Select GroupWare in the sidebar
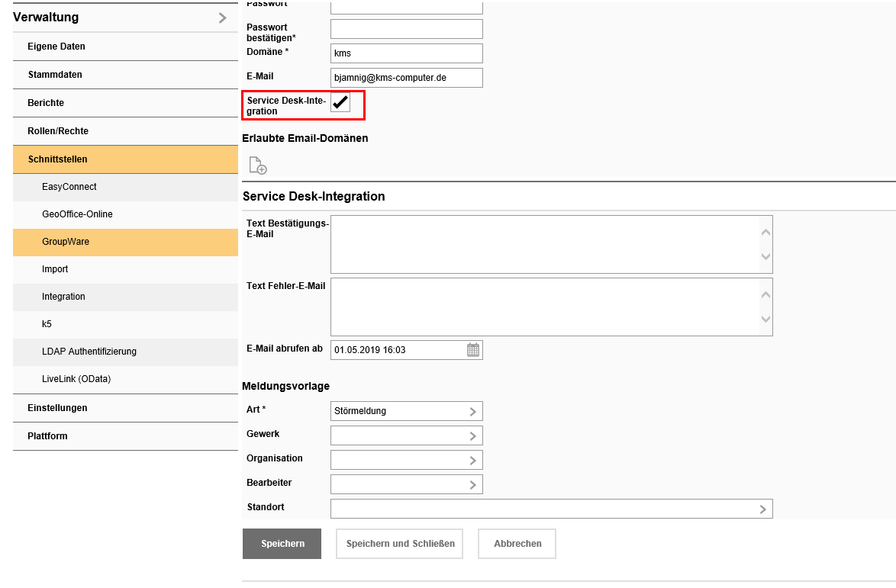This screenshot has height=588, width=896. pyautogui.click(x=125, y=242)
